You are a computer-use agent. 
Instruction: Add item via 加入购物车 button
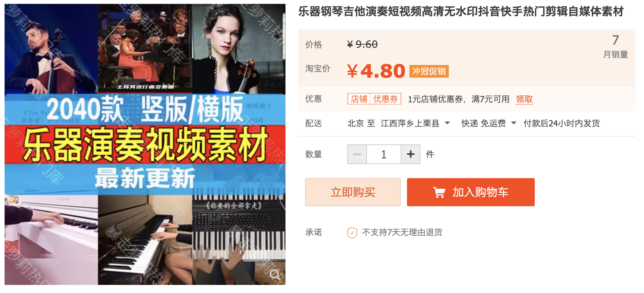tap(471, 192)
